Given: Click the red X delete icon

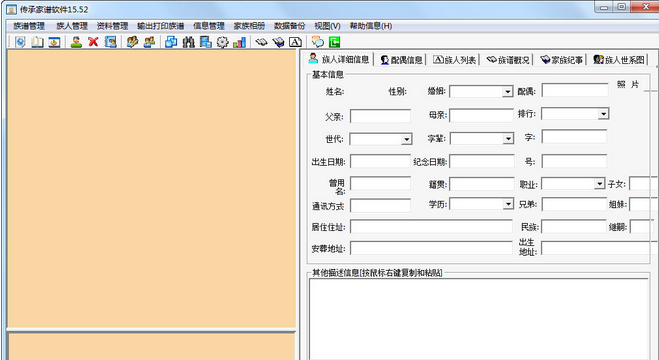Looking at the screenshot, I should [x=93, y=42].
